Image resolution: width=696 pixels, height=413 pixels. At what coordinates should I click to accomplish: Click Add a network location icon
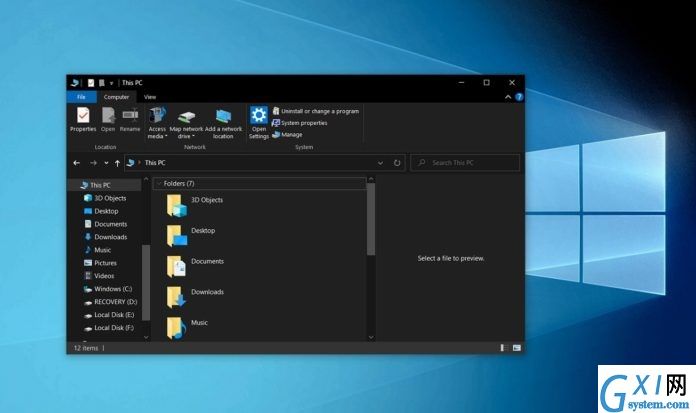223,116
